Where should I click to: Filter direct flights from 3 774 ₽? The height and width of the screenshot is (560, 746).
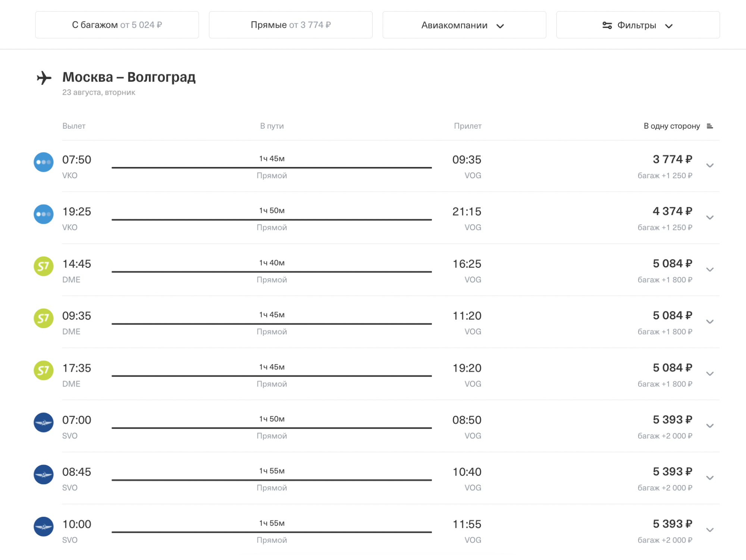pos(291,25)
